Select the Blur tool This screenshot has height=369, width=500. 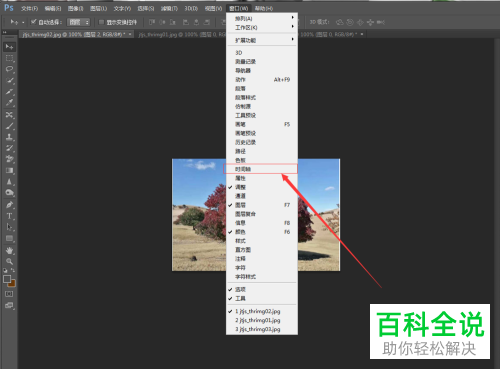(x=9, y=182)
